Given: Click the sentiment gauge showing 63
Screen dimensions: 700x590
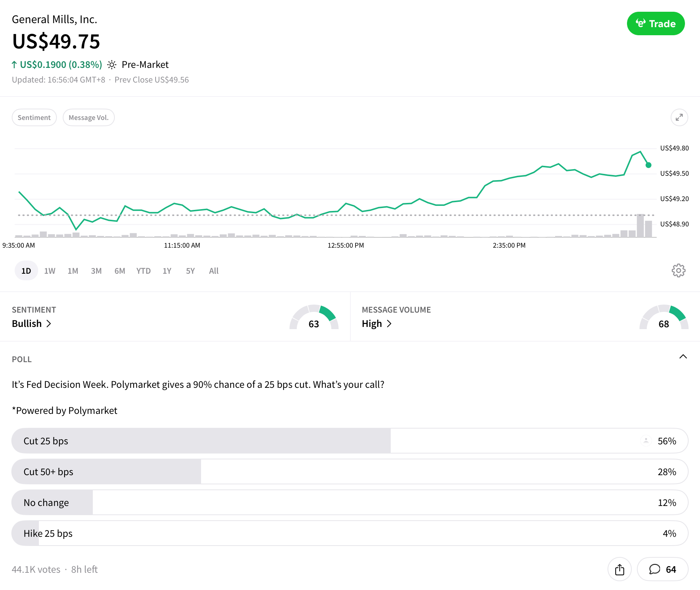Looking at the screenshot, I should click(x=314, y=318).
